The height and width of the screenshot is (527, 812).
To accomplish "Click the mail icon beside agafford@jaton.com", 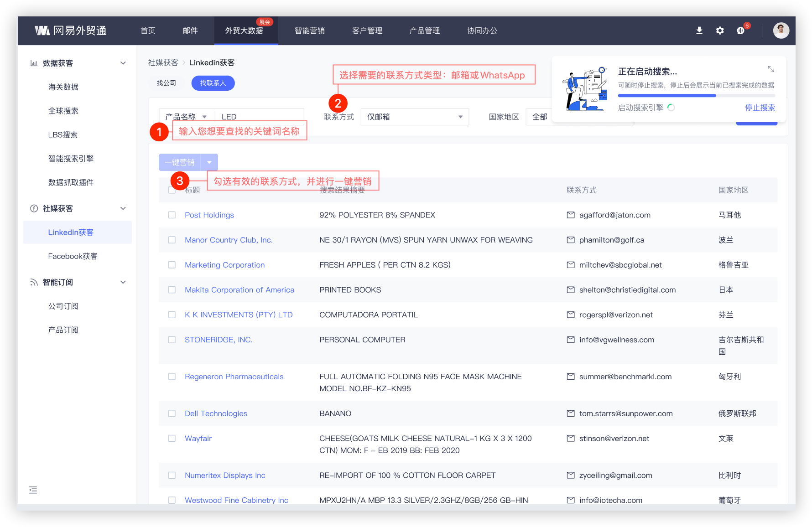I will [571, 215].
